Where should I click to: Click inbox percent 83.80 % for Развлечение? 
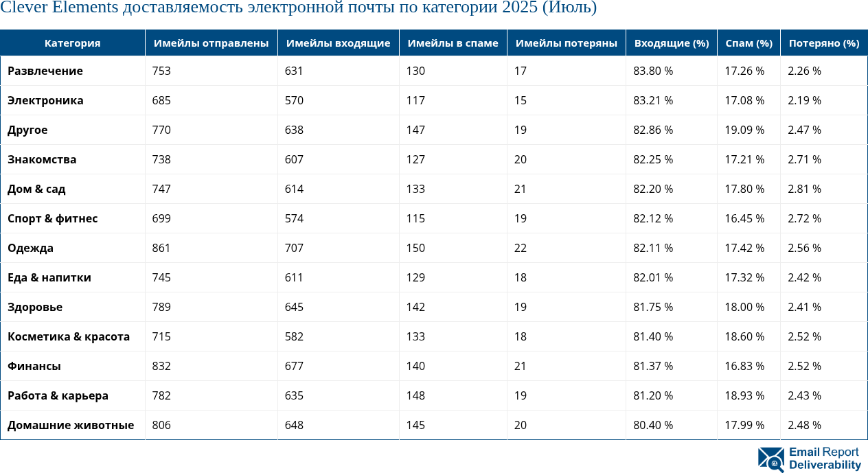(653, 71)
